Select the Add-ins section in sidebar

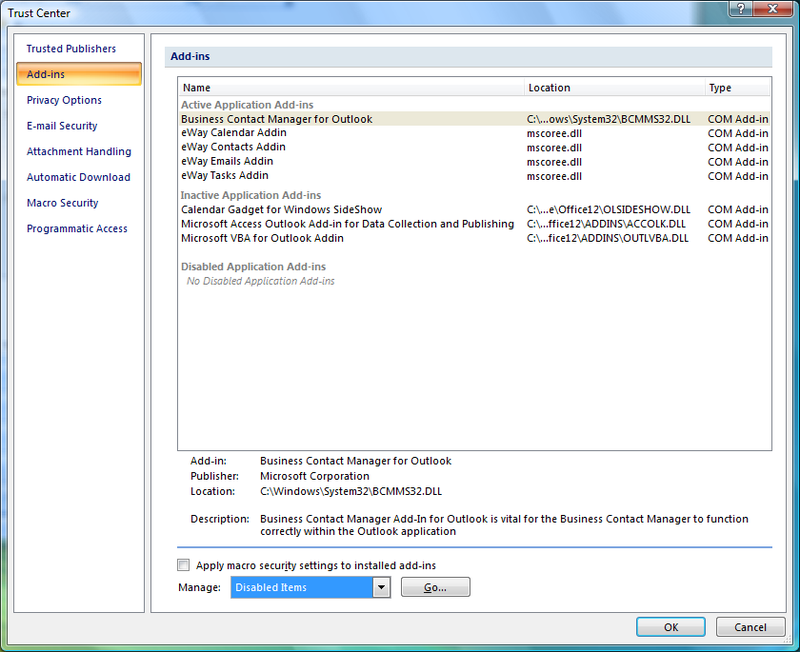tap(79, 74)
